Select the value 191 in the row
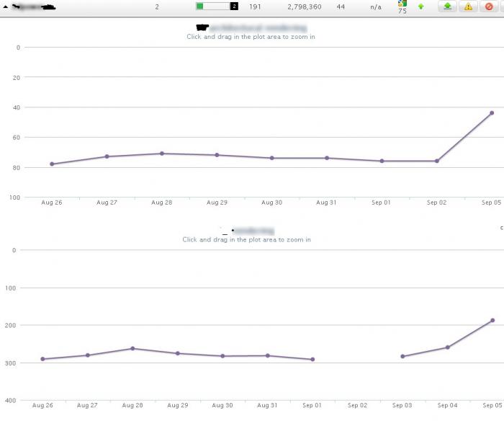504x426 pixels. click(x=255, y=6)
